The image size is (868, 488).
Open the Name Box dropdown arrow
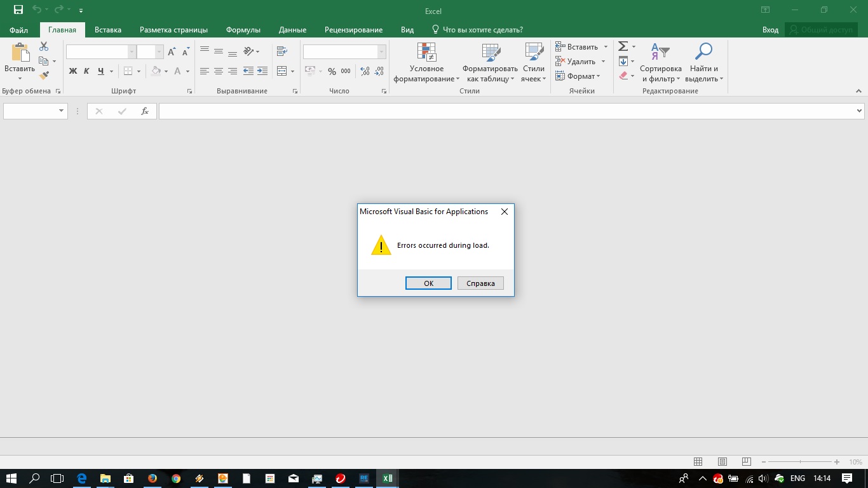pyautogui.click(x=62, y=111)
